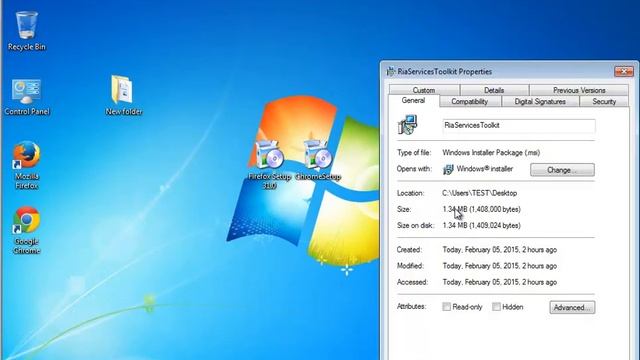This screenshot has height=360, width=640.
Task: Open the Previous Versions tab
Action: click(579, 90)
